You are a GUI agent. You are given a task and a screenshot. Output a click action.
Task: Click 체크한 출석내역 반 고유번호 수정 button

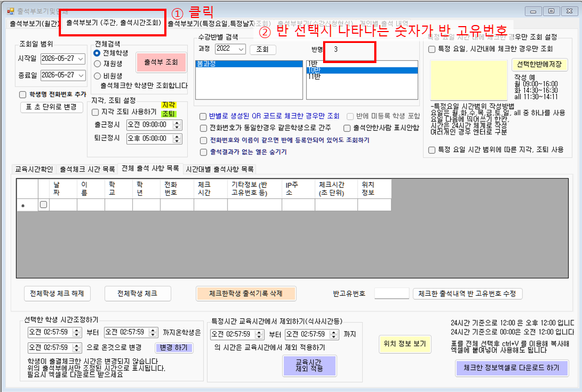point(467,294)
